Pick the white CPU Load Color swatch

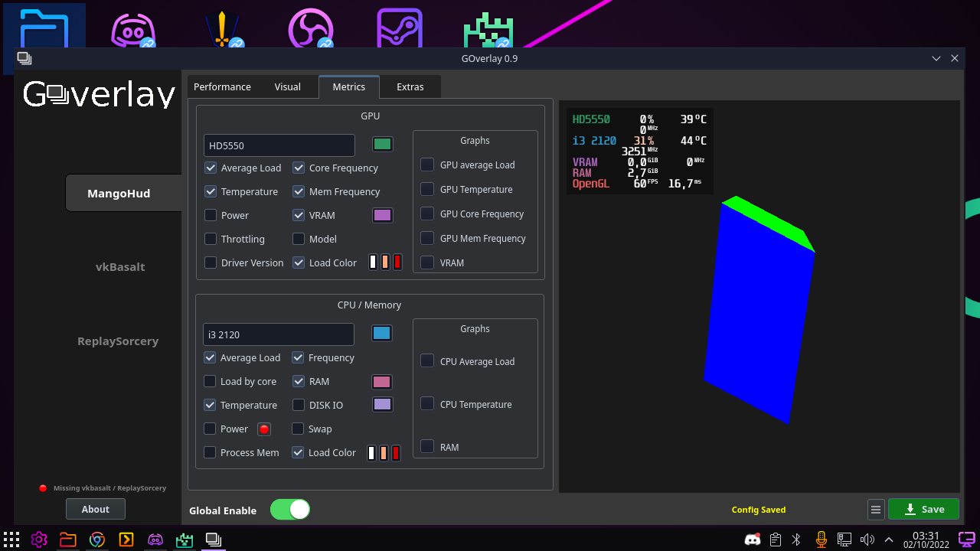[371, 453]
